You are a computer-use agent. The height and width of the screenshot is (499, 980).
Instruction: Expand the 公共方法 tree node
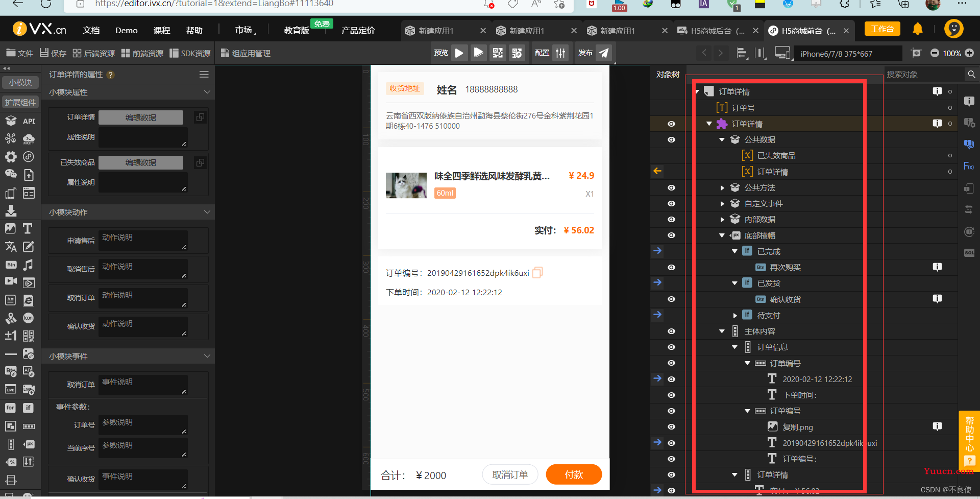pos(722,188)
